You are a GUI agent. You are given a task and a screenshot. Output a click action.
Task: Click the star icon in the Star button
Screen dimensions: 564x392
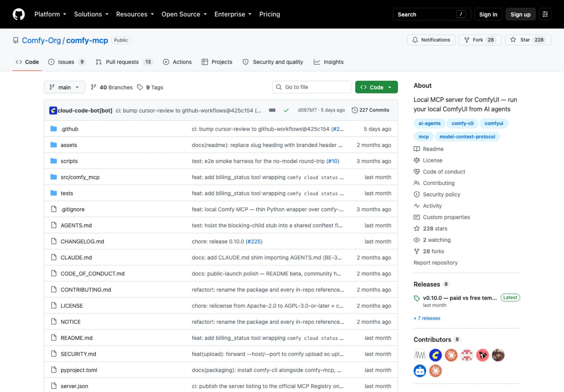[x=513, y=40]
